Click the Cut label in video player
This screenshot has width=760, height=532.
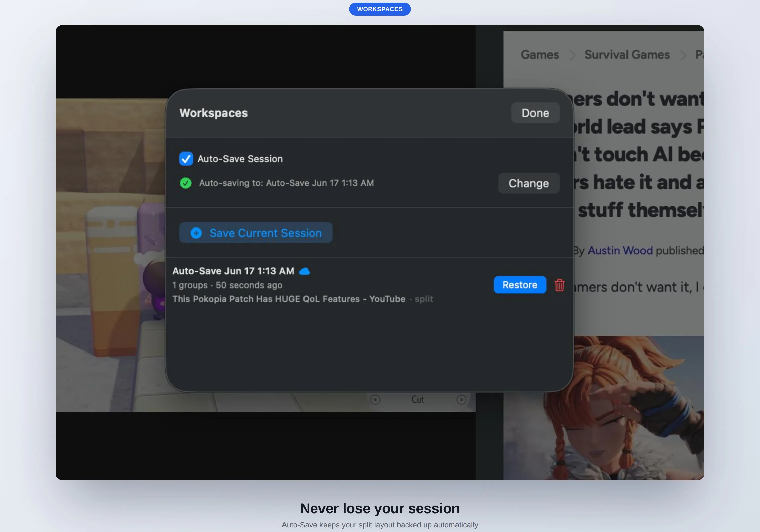(x=417, y=400)
